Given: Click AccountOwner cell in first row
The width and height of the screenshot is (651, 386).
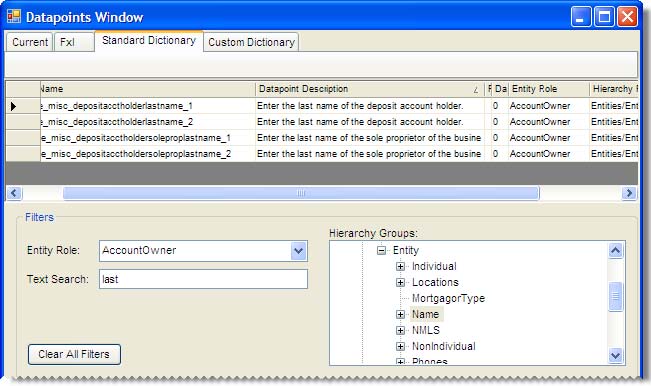Looking at the screenshot, I should click(549, 106).
